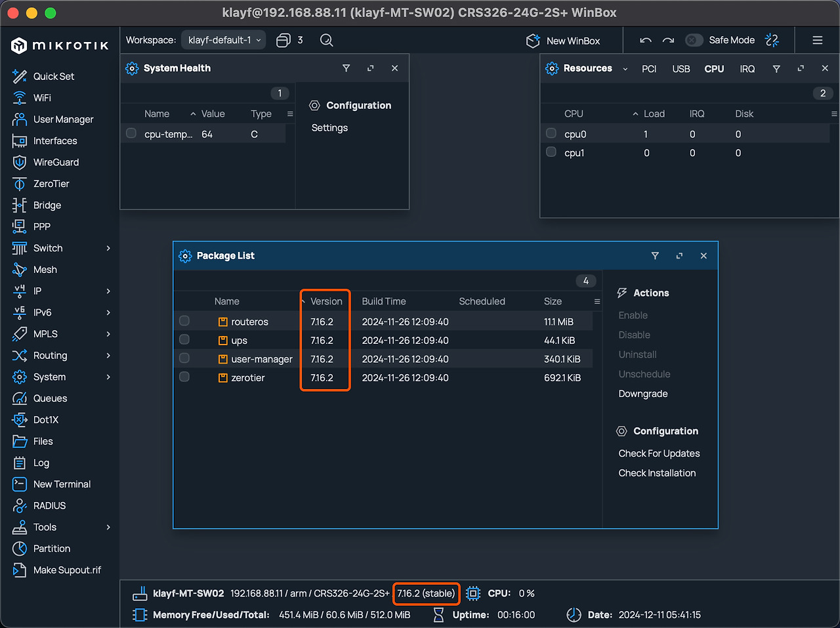Click the filter icon in System Health
840x628 pixels.
tap(346, 68)
